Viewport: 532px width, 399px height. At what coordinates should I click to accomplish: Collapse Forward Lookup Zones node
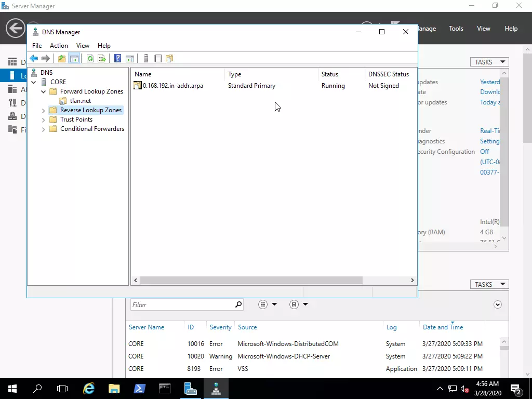pyautogui.click(x=43, y=91)
